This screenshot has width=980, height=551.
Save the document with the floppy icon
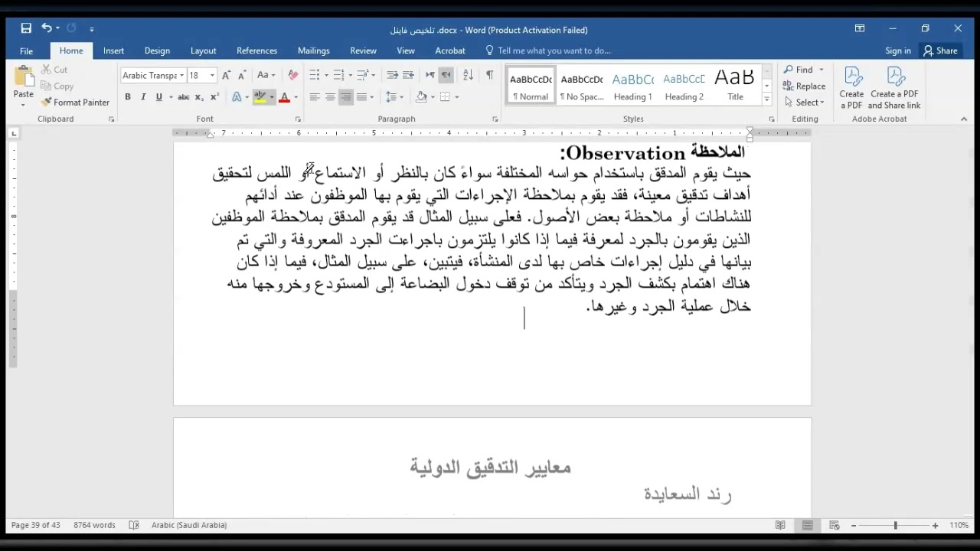click(x=26, y=29)
